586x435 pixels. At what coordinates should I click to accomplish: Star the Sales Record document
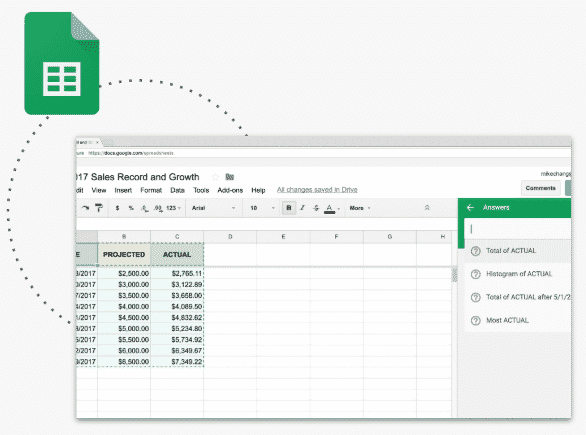pyautogui.click(x=215, y=177)
